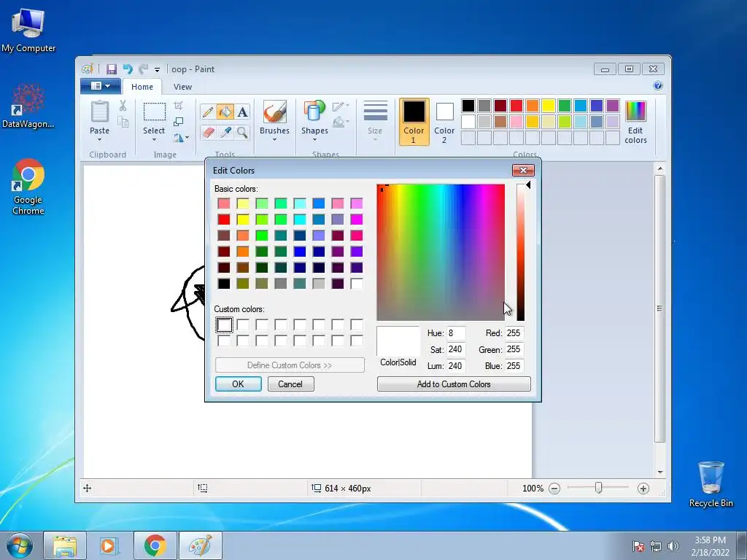The width and height of the screenshot is (747, 560).
Task: Click the Redo arrow in title bar
Action: pos(143,69)
